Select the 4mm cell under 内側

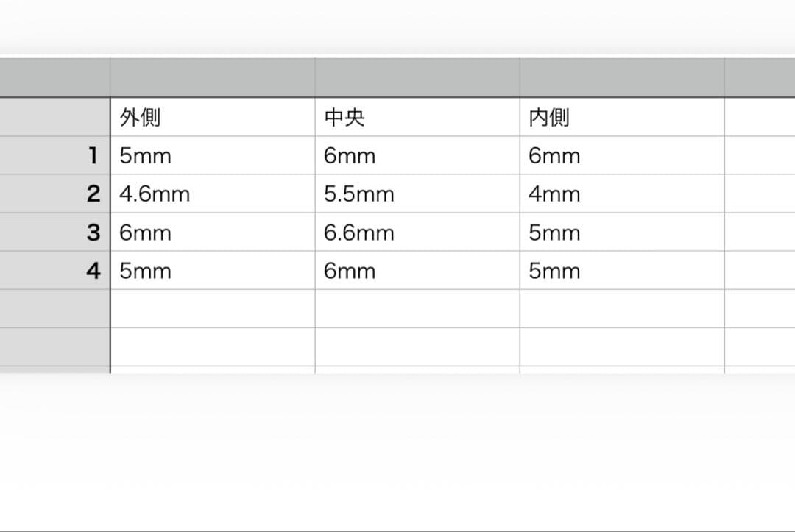(621, 194)
